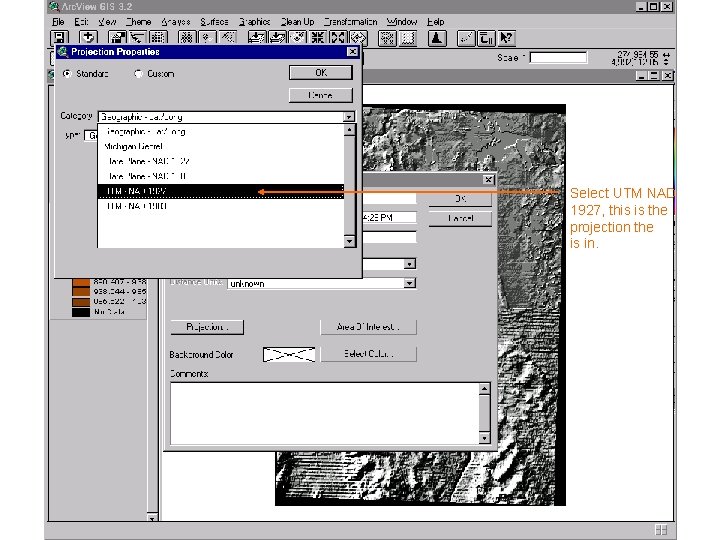Click the grid icon in status bar corner
720x540 pixels.
661,530
